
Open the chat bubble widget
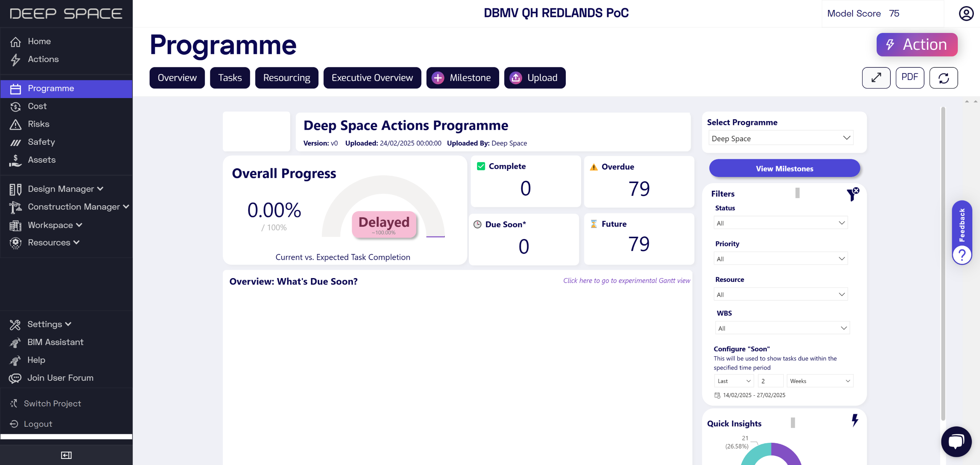(956, 441)
